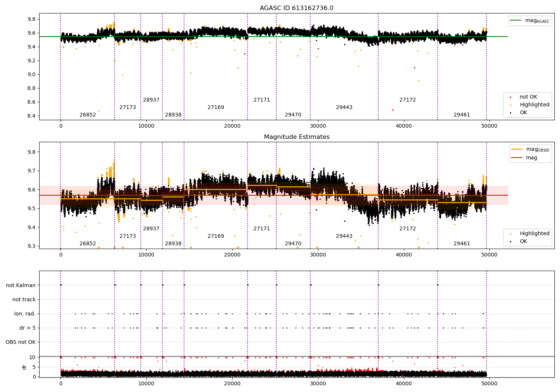Click the 'not Kalman' axis label
Viewport: 560px width, 392px height.
21,286
